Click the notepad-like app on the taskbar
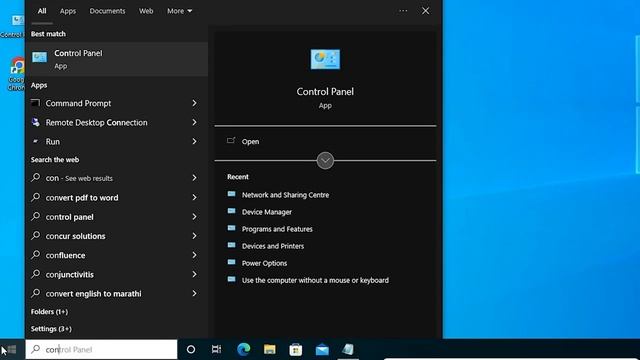 tap(348, 349)
